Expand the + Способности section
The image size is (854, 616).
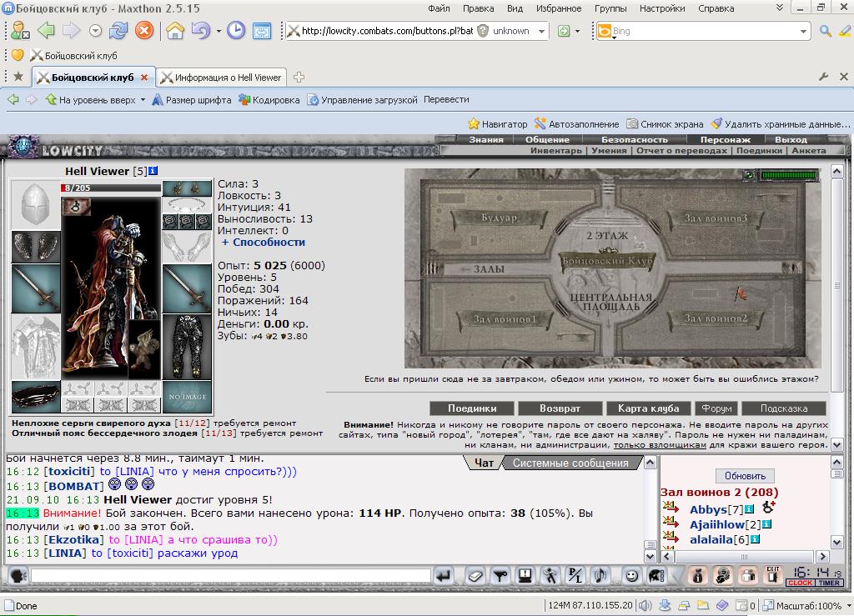pyautogui.click(x=263, y=243)
